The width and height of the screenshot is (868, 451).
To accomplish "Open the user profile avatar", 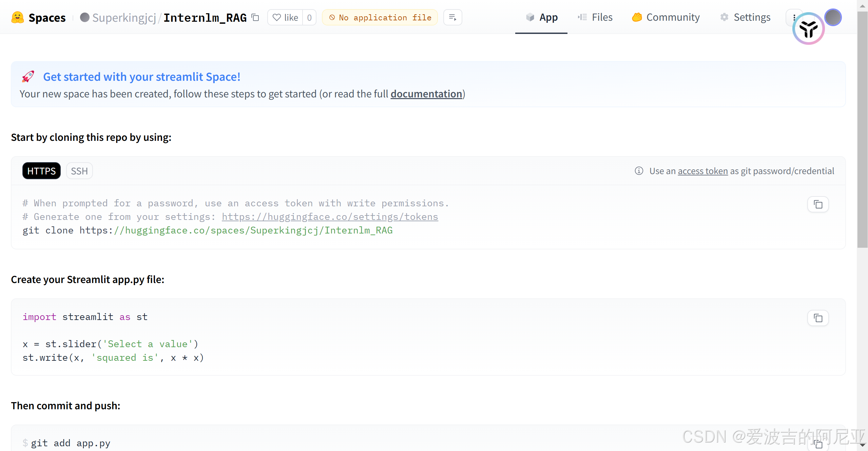I will (x=833, y=17).
